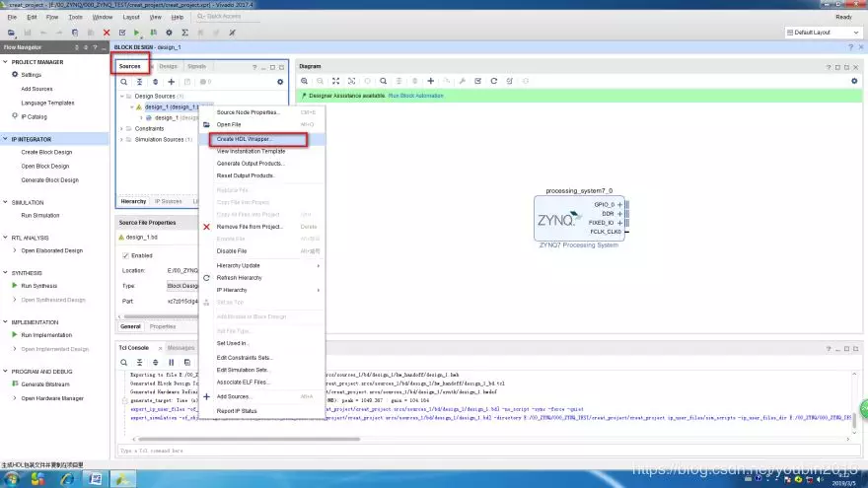Click the Windows Start button

click(12, 479)
